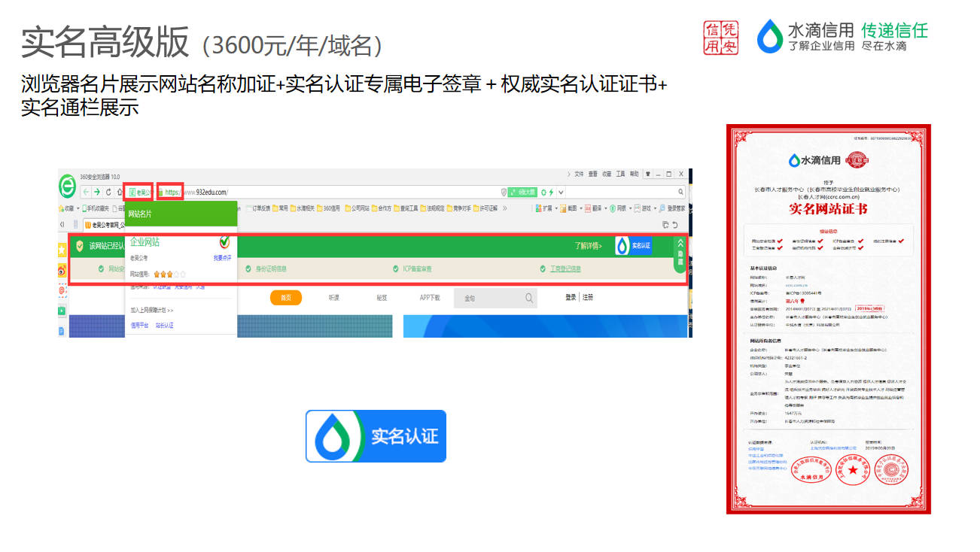Open the 手机收藏夹 bookmark
The width and height of the screenshot is (980, 552).
(96, 208)
